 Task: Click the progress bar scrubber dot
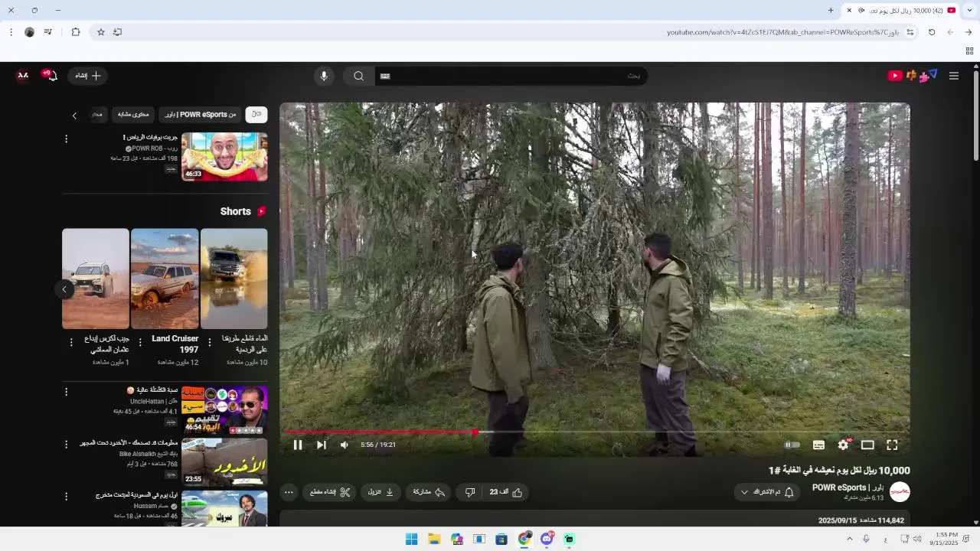(475, 432)
